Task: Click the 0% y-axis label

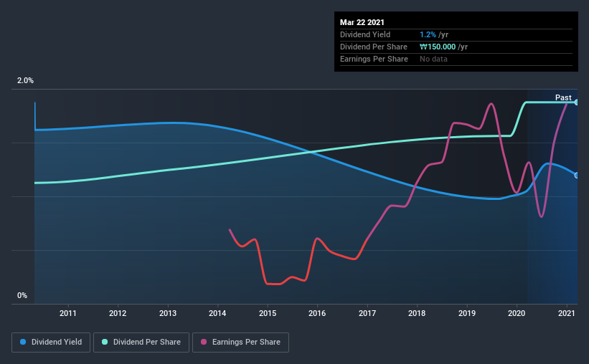Action: tap(22, 295)
